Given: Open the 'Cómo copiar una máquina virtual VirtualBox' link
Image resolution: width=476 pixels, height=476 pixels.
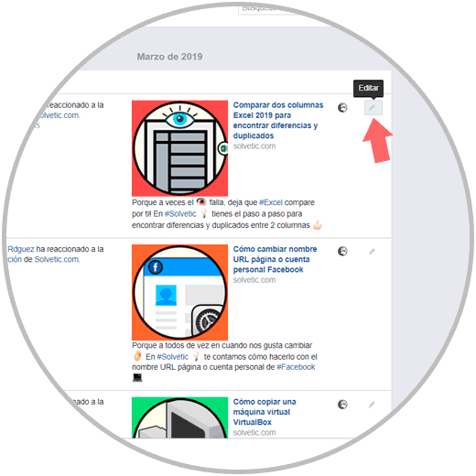Looking at the screenshot, I should [x=265, y=412].
